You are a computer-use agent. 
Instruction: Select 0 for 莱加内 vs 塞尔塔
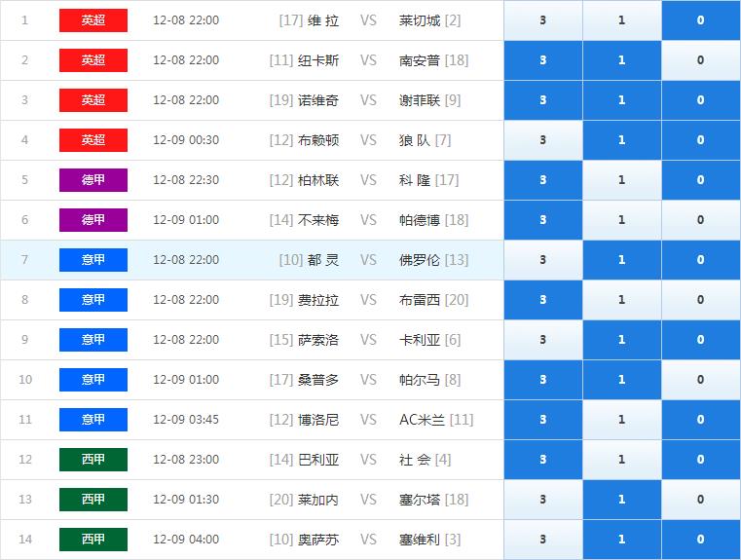(x=701, y=500)
